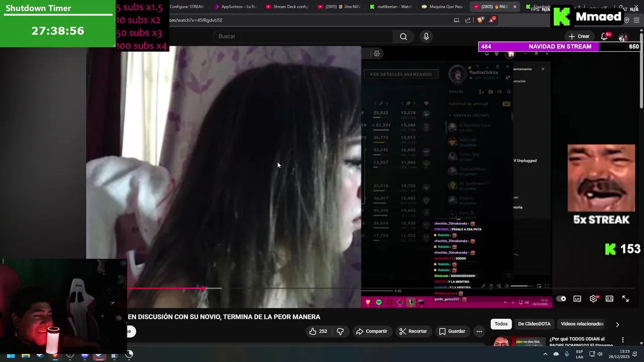This screenshot has width=644, height=362.
Task: Toggle subtitles/captions in the player
Action: tap(578, 299)
